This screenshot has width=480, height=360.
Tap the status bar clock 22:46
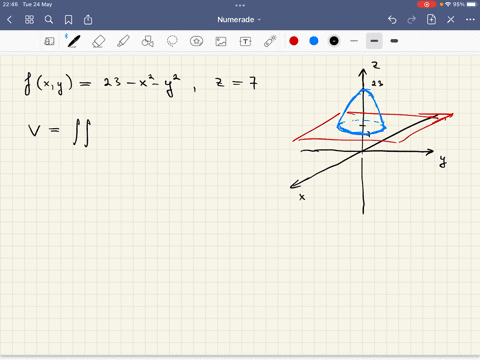point(10,4)
